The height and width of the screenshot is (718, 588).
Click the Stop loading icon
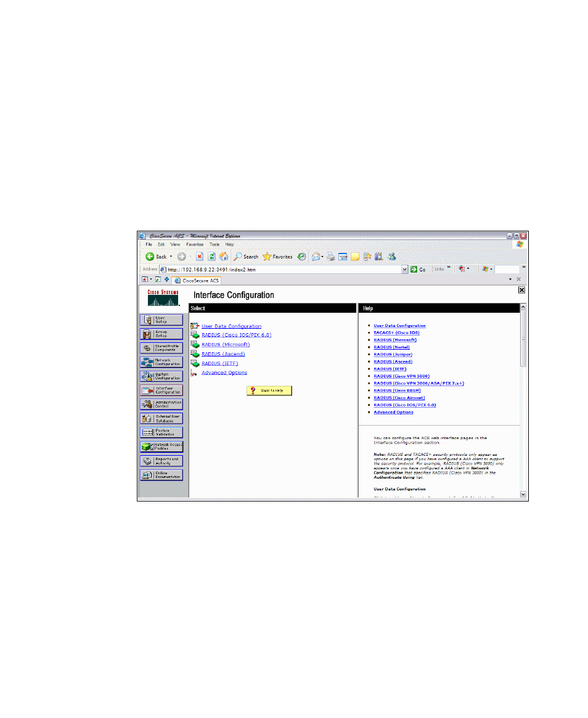click(200, 257)
